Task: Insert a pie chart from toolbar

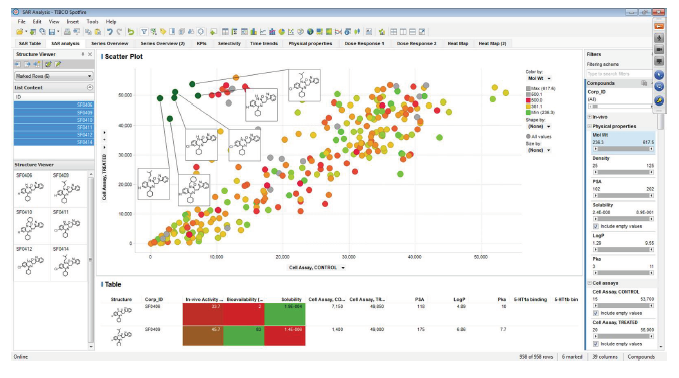Action: coord(281,32)
